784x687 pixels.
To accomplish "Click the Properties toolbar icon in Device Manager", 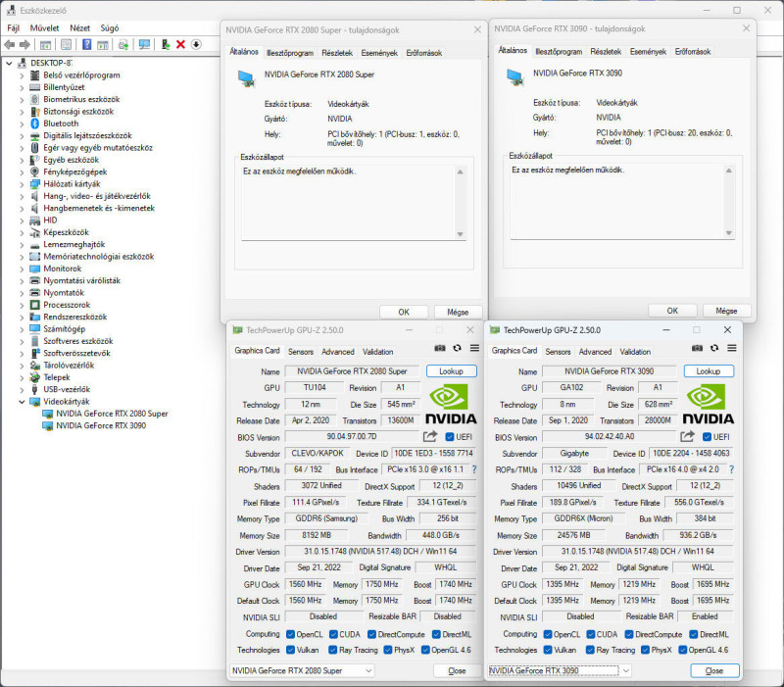I will [66, 44].
